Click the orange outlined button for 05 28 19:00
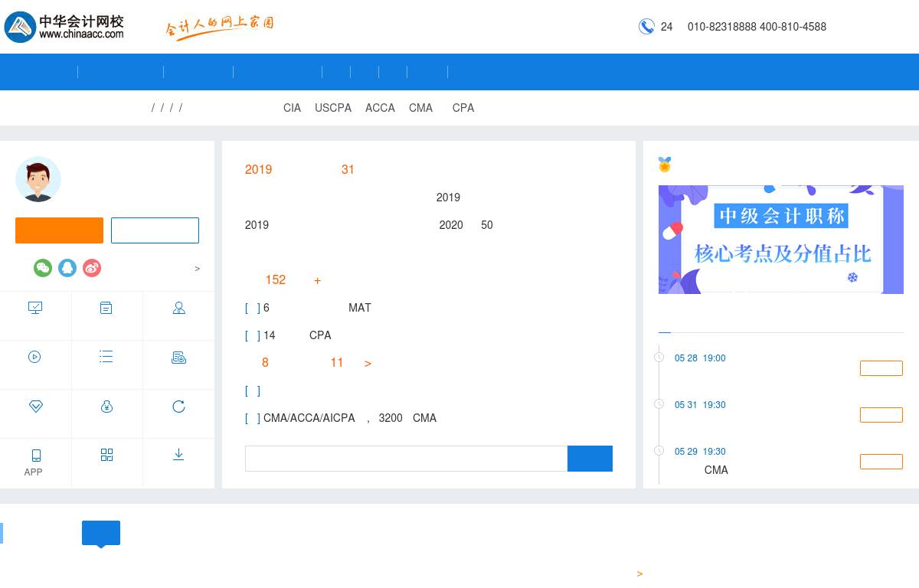 [x=881, y=368]
